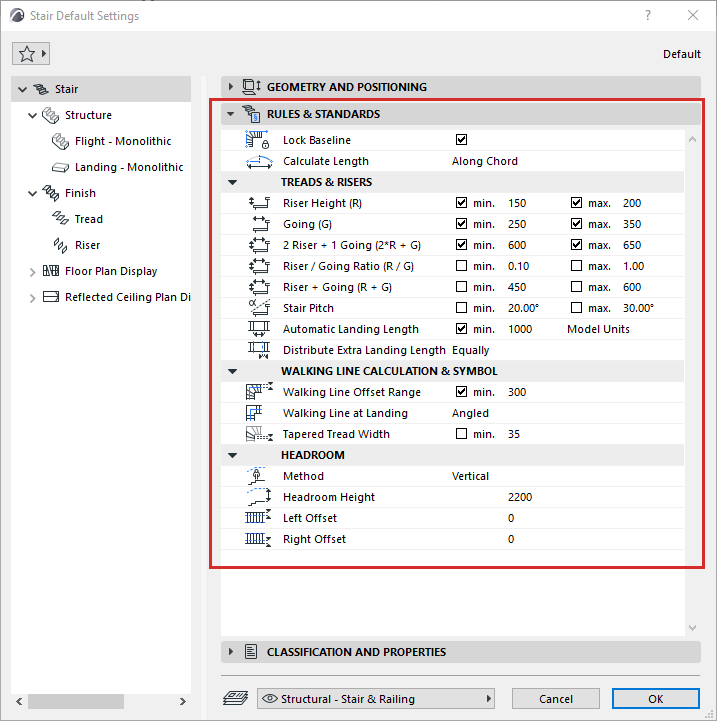Click the tree scrollbar right arrow
The width and height of the screenshot is (717, 721).
pyautogui.click(x=183, y=701)
